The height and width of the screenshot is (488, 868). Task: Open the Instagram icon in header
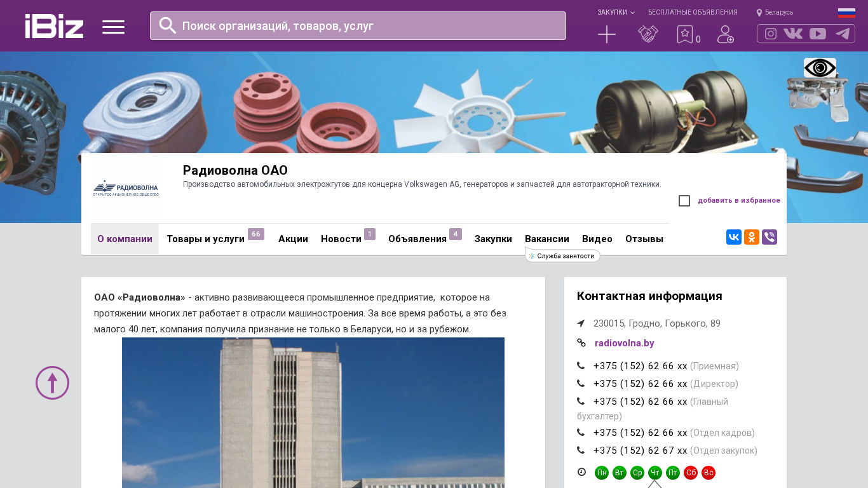click(x=771, y=34)
